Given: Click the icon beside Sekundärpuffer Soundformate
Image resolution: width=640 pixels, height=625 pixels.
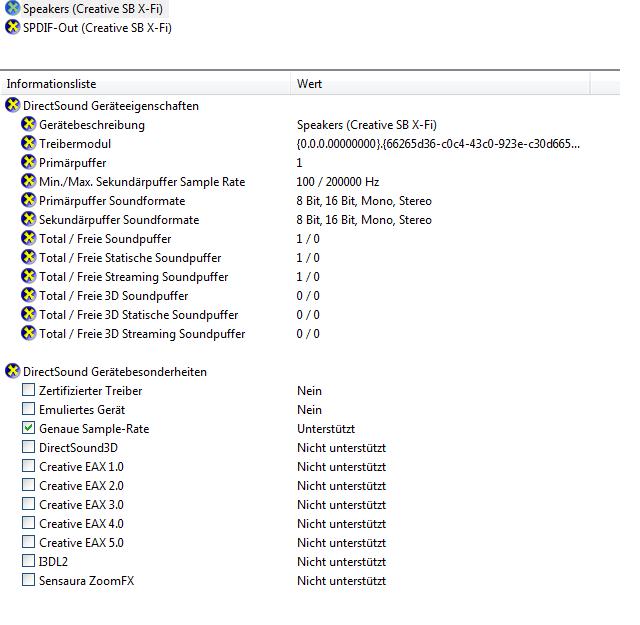Looking at the screenshot, I should pos(29,219).
